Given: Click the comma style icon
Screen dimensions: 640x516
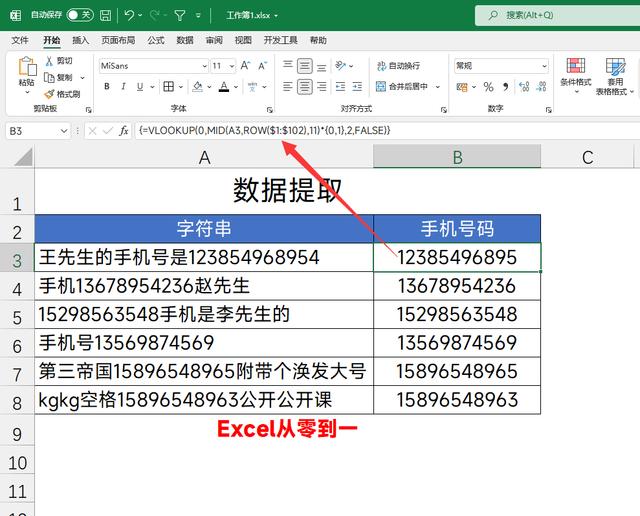Looking at the screenshot, I should pyautogui.click(x=505, y=87).
